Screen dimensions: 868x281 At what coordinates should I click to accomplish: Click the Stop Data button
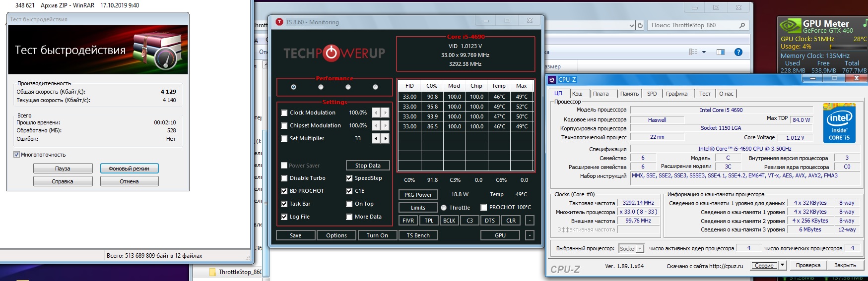(x=368, y=166)
